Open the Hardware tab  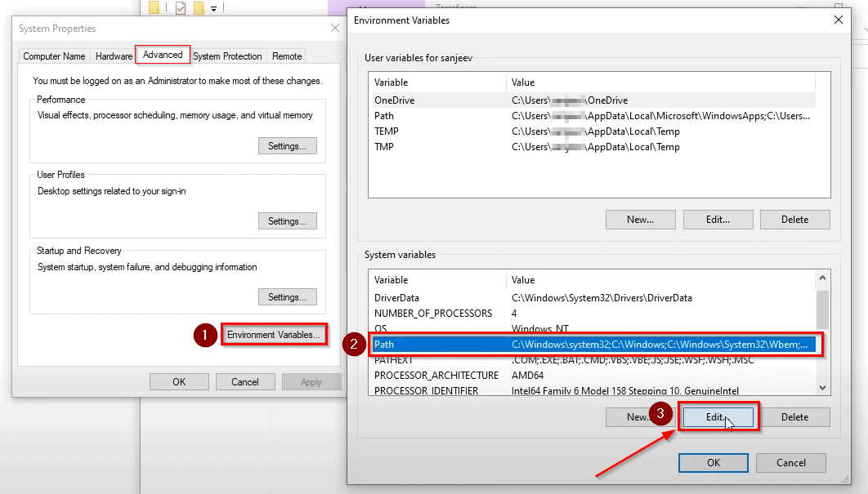coord(114,56)
